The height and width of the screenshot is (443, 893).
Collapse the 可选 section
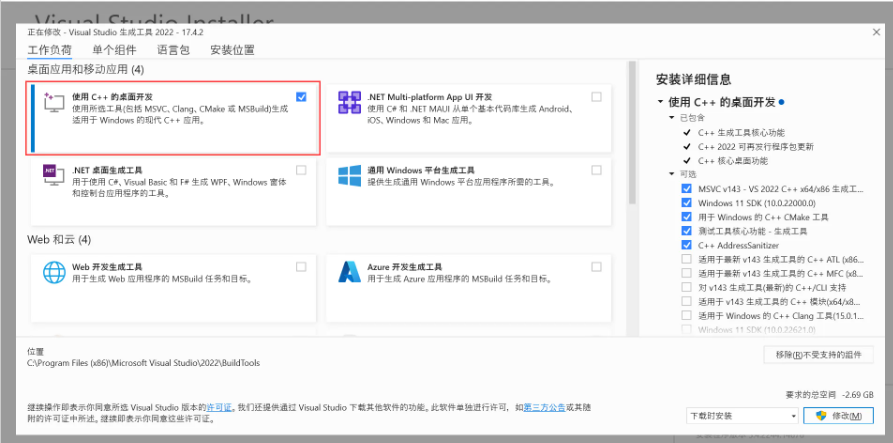tap(672, 174)
